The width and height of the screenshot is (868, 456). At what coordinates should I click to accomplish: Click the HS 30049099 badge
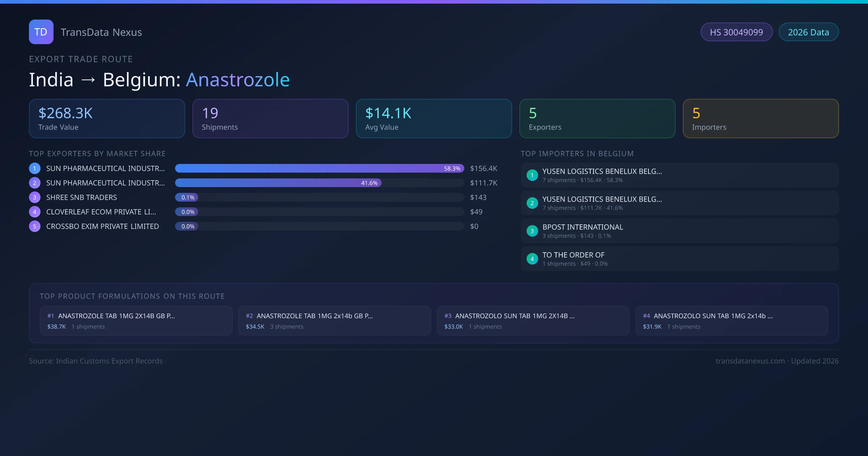[736, 32]
